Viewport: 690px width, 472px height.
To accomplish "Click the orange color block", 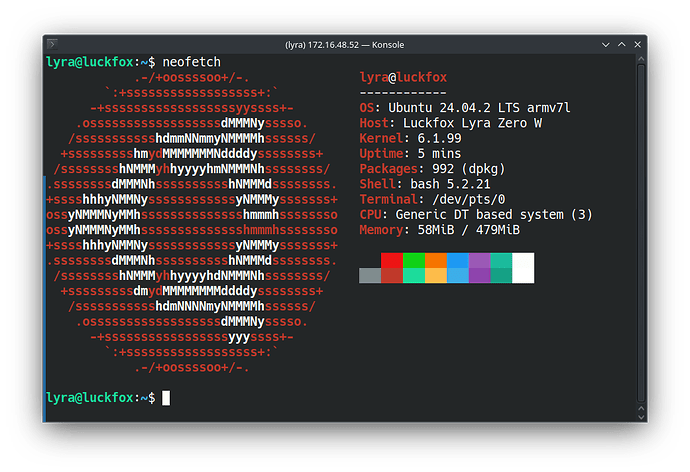I will [x=436, y=260].
